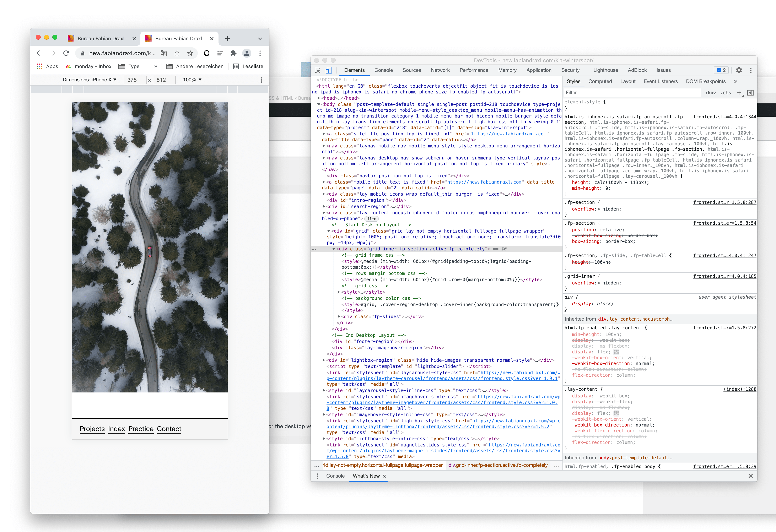
Task: Click the share page icon
Action: [177, 53]
